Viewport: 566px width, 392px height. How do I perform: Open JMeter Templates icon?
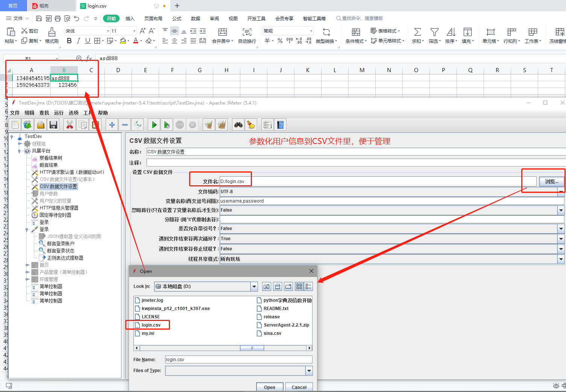pos(28,125)
